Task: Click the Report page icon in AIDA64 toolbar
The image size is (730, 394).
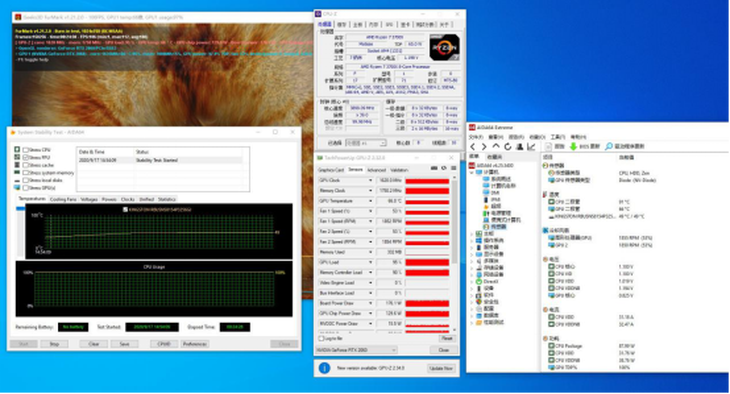Action: click(x=549, y=147)
